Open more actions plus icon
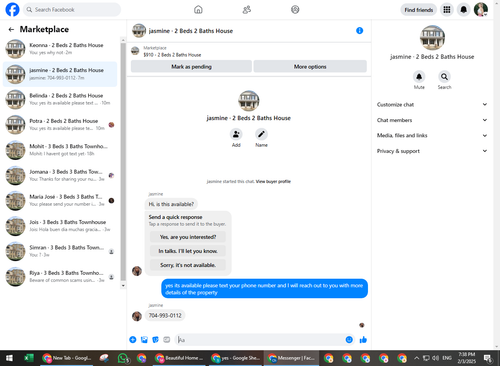This screenshot has height=366, width=500. (x=133, y=340)
